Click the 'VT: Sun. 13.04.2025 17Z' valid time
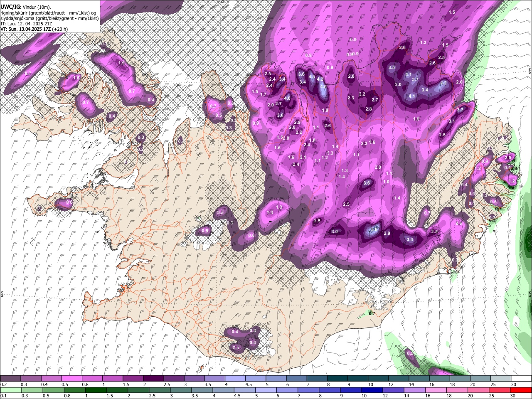This screenshot has height=399, width=532. click(26, 29)
